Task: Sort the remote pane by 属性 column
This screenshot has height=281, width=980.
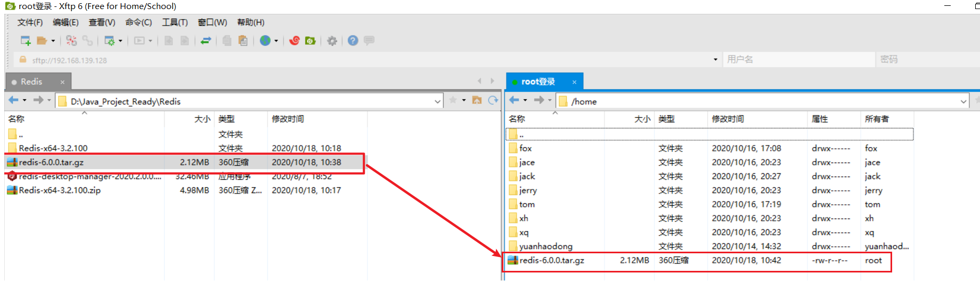Action: [834, 119]
